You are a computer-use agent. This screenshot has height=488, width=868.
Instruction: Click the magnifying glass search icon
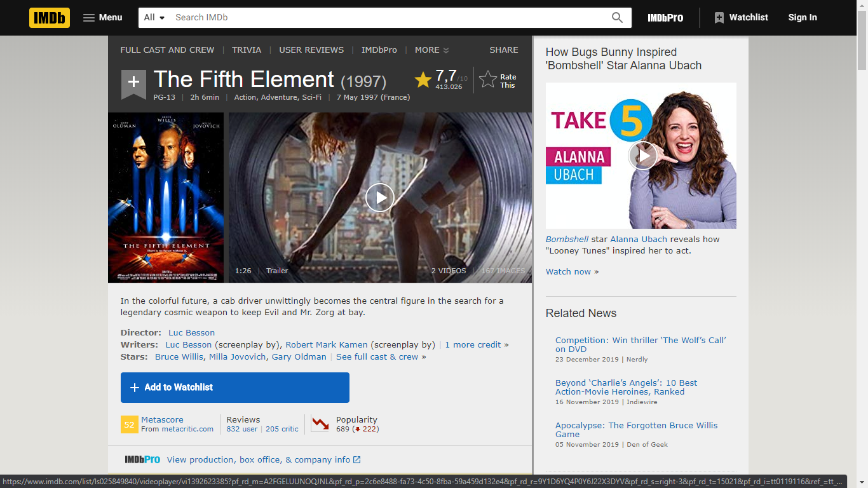pyautogui.click(x=617, y=18)
